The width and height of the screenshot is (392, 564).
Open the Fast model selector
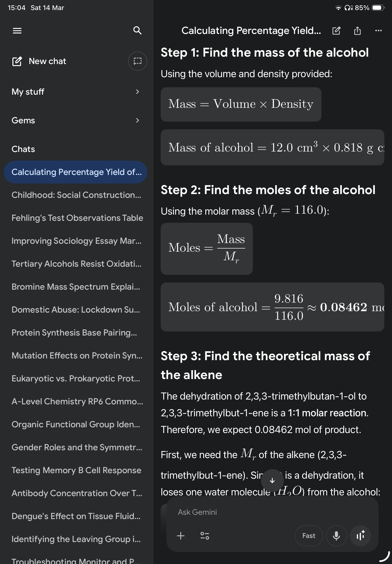(309, 536)
